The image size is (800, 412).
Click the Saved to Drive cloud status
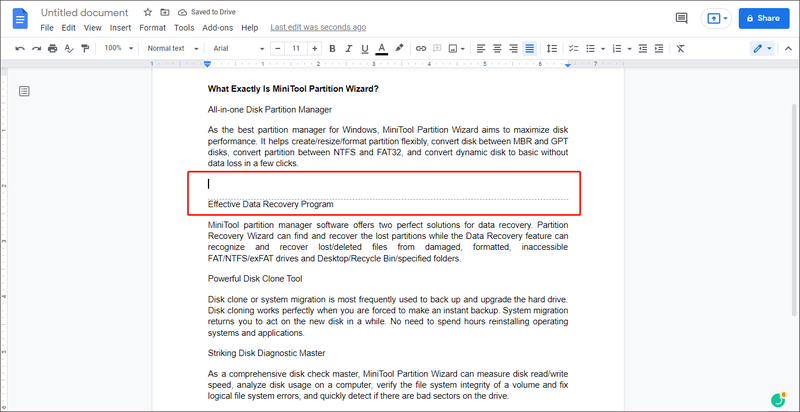click(207, 12)
